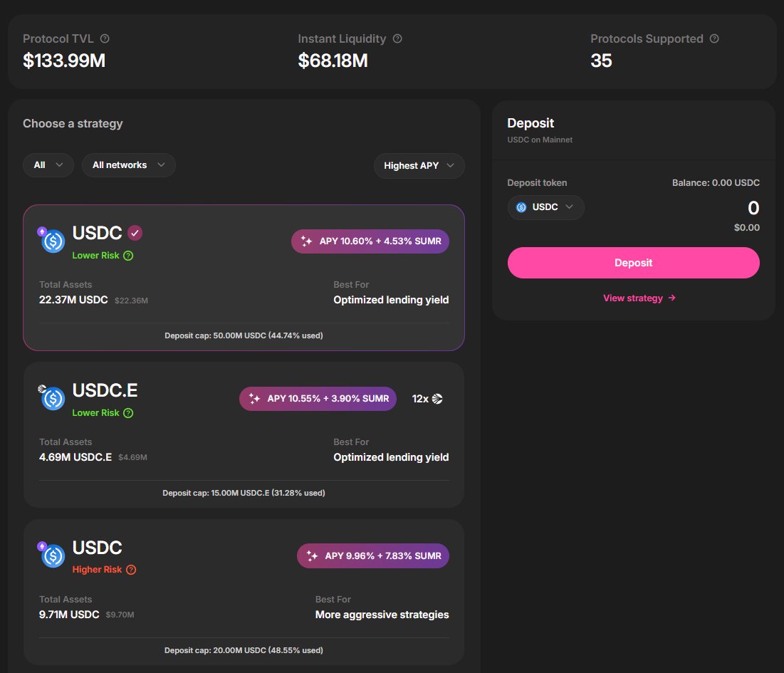Click the 12x multiplier text
This screenshot has width=784, height=673.
(420, 399)
